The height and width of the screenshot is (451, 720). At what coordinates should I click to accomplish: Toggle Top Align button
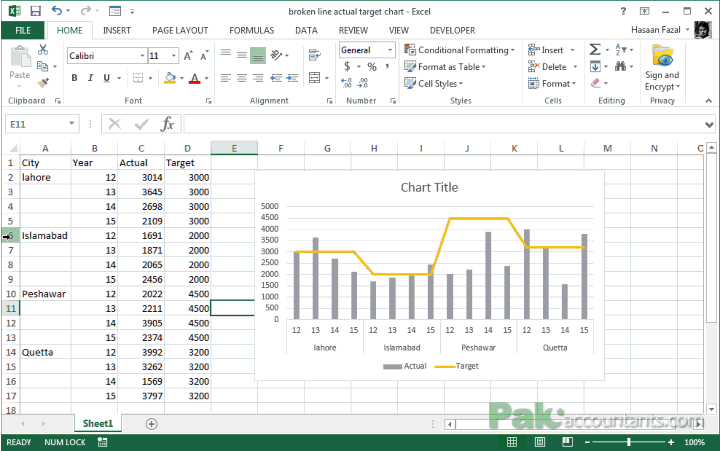[225, 55]
